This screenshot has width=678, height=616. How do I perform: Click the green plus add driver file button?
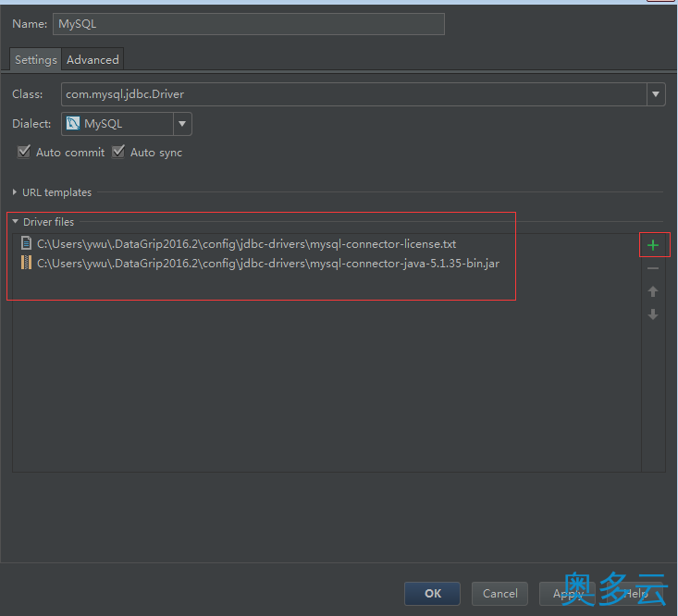[x=653, y=245]
